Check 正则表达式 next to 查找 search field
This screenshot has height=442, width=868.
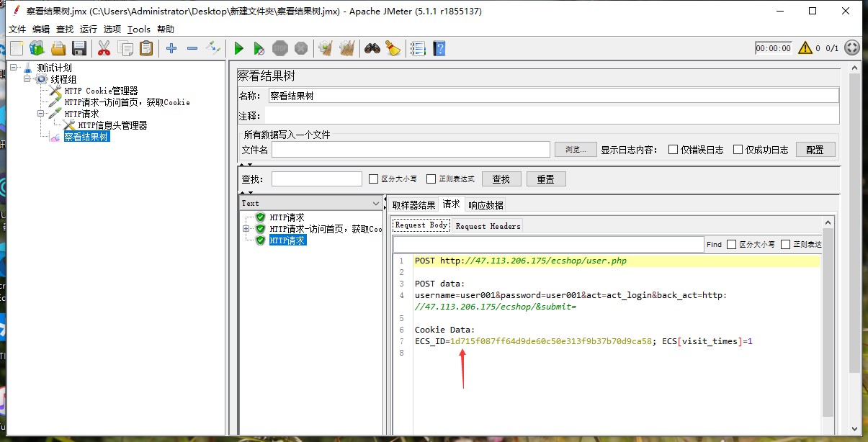(x=431, y=179)
